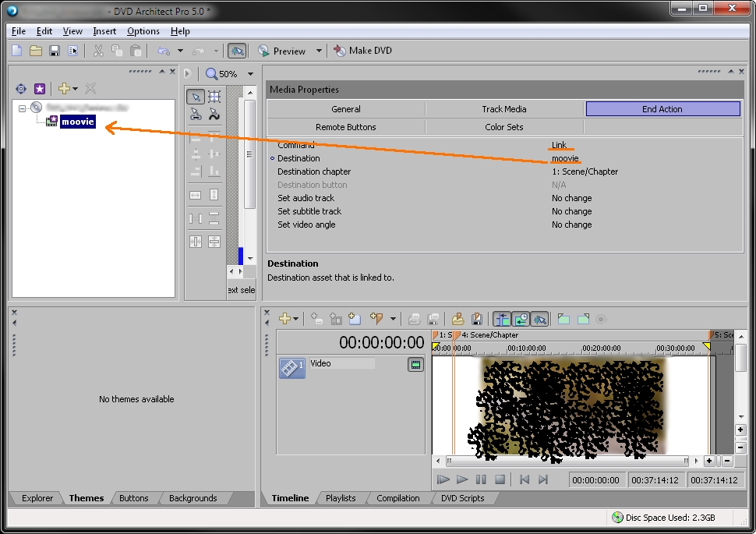Undo the last action
Screen dimensions: 756x534
tap(164, 51)
